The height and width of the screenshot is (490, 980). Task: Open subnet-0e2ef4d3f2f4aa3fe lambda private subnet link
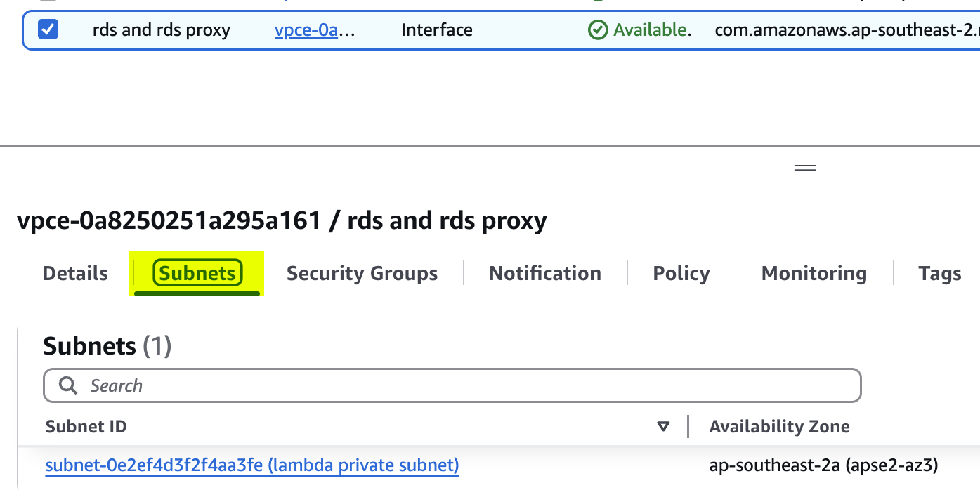click(252, 465)
